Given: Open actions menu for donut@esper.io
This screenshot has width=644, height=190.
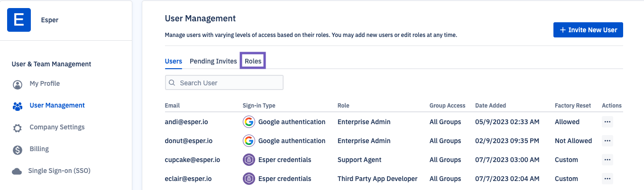Looking at the screenshot, I should tap(607, 141).
